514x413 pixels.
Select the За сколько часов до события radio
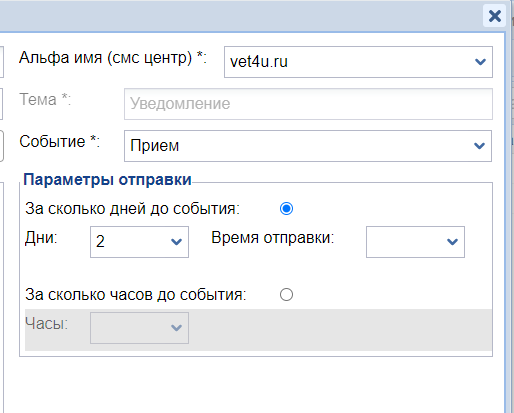click(x=286, y=295)
